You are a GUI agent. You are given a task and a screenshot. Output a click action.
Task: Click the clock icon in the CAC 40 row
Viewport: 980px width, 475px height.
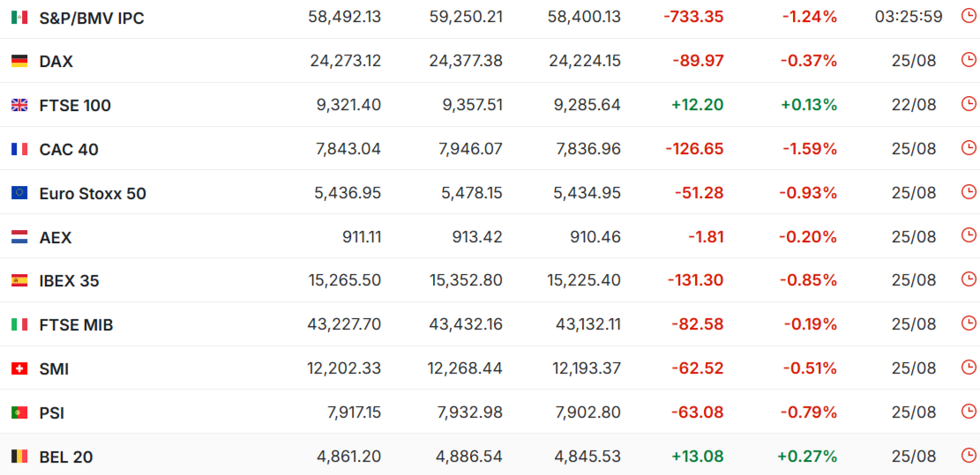(968, 148)
